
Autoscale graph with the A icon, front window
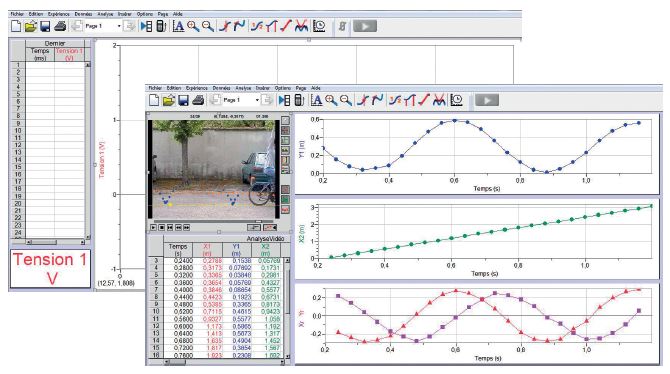point(316,100)
